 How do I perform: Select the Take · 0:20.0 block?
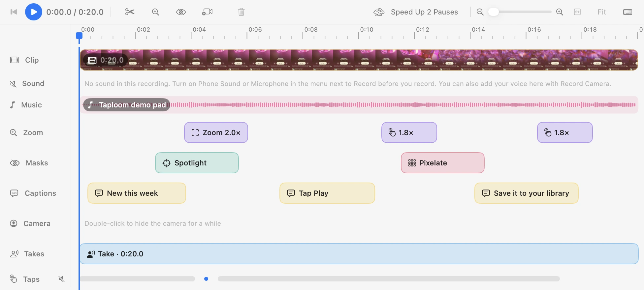pyautogui.click(x=359, y=254)
